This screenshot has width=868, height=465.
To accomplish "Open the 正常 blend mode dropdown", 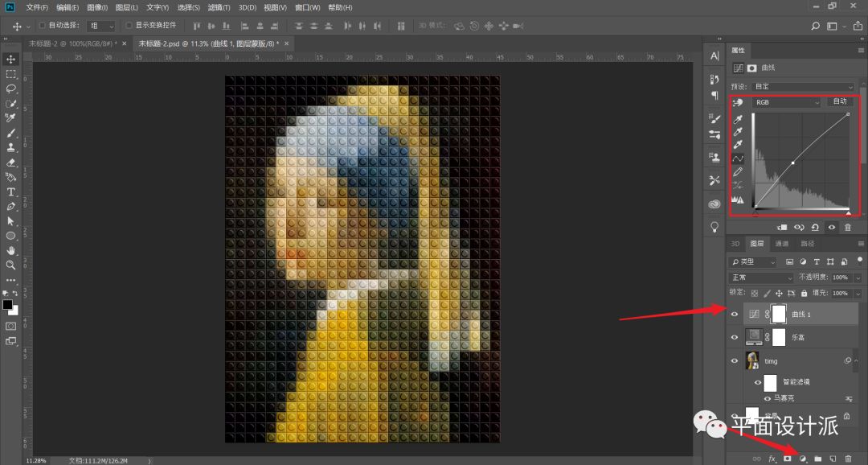I will 753,277.
